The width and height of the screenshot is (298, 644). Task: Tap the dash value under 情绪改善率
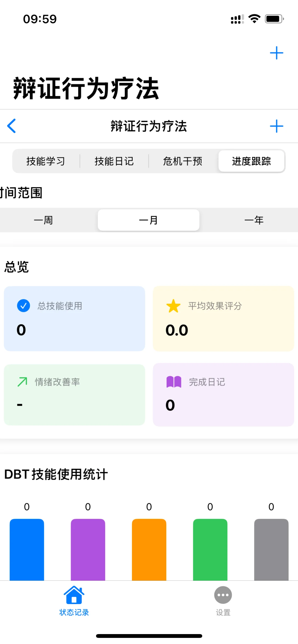click(x=20, y=405)
